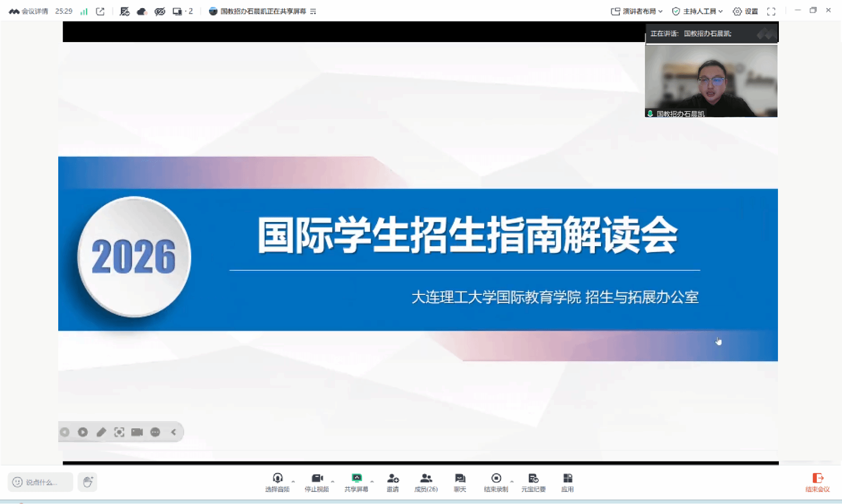
Task: Minimize the meeting window
Action: pyautogui.click(x=798, y=10)
